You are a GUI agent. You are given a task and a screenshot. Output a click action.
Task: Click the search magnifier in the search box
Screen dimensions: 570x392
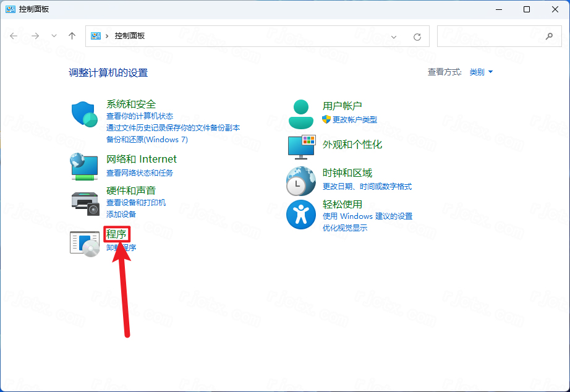[549, 36]
